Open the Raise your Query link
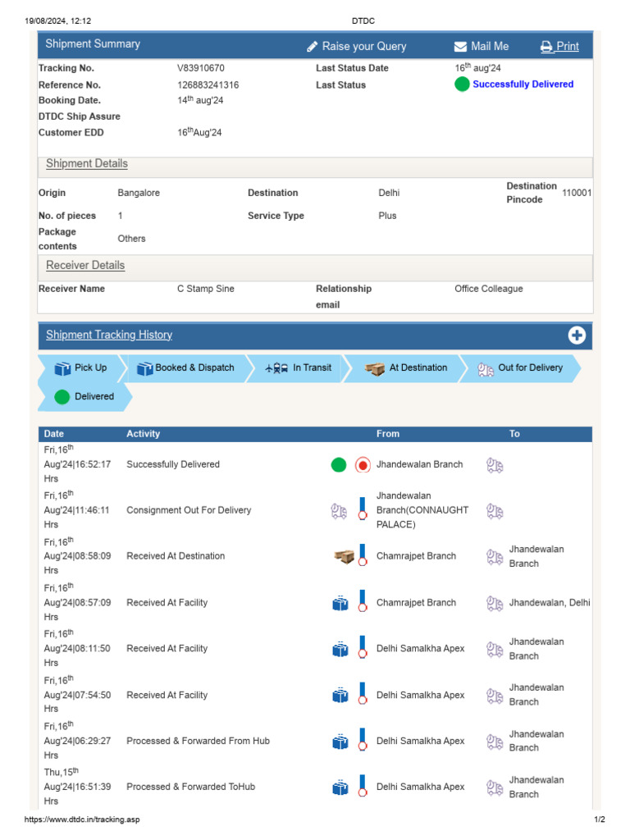The width and height of the screenshot is (630, 840). pyautogui.click(x=363, y=47)
